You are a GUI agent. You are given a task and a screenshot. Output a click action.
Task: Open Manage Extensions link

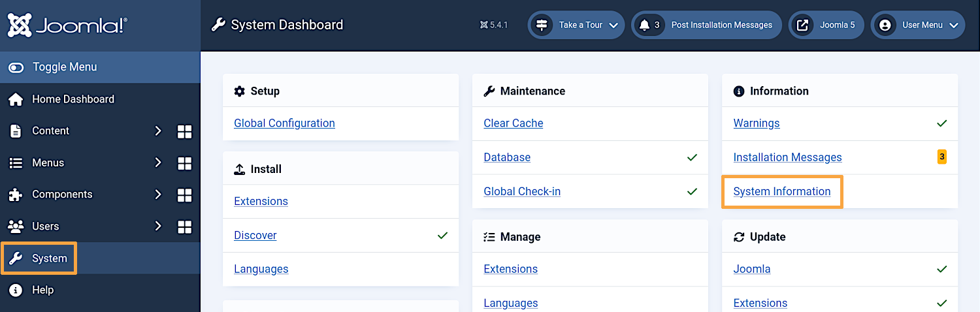511,269
